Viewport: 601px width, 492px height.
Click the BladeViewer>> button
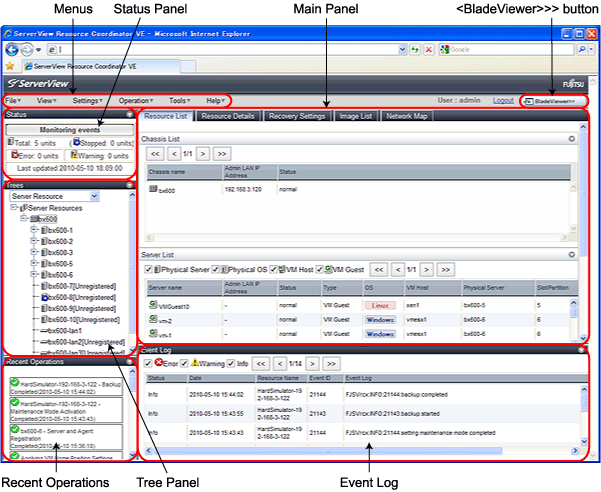[553, 101]
